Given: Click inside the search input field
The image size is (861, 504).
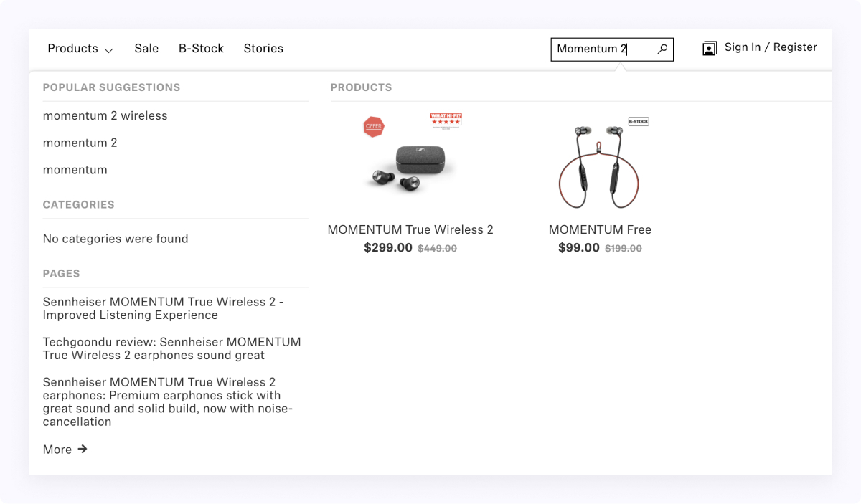Looking at the screenshot, I should (x=603, y=49).
